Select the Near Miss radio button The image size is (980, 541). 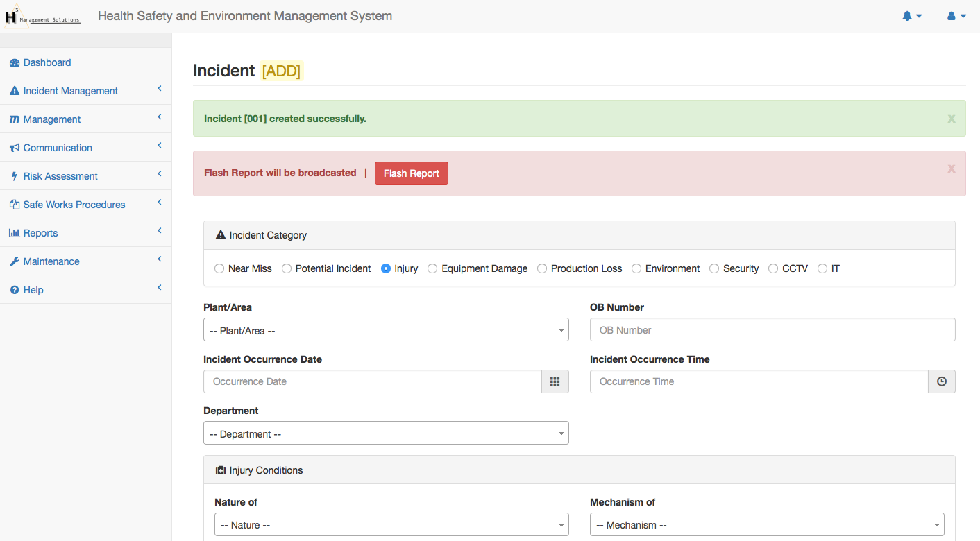219,268
